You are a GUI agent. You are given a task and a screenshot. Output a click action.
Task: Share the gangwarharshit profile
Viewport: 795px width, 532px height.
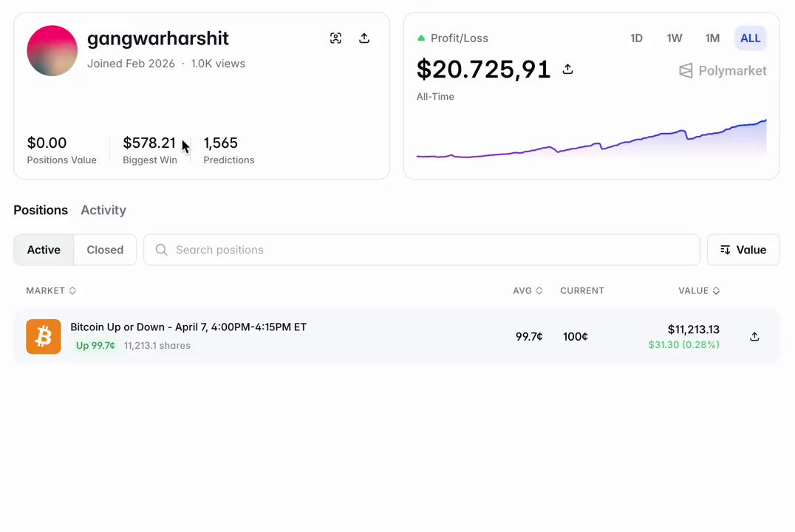pyautogui.click(x=364, y=38)
